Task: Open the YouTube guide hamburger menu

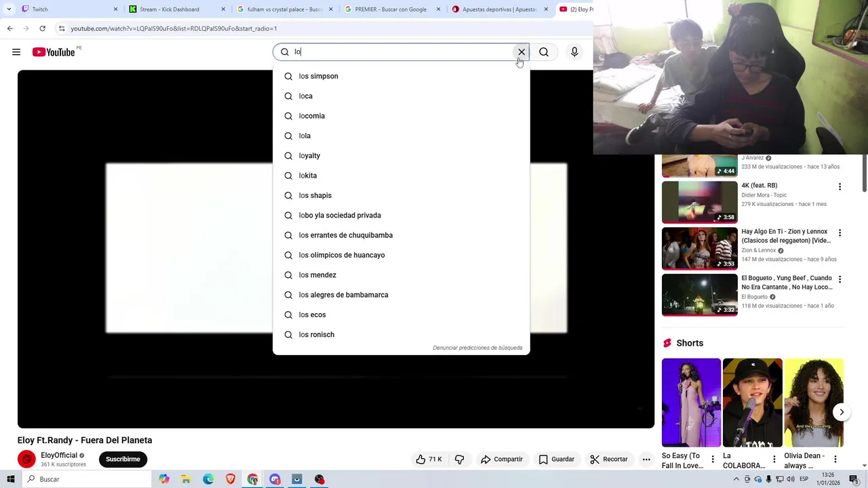Action: tap(16, 52)
